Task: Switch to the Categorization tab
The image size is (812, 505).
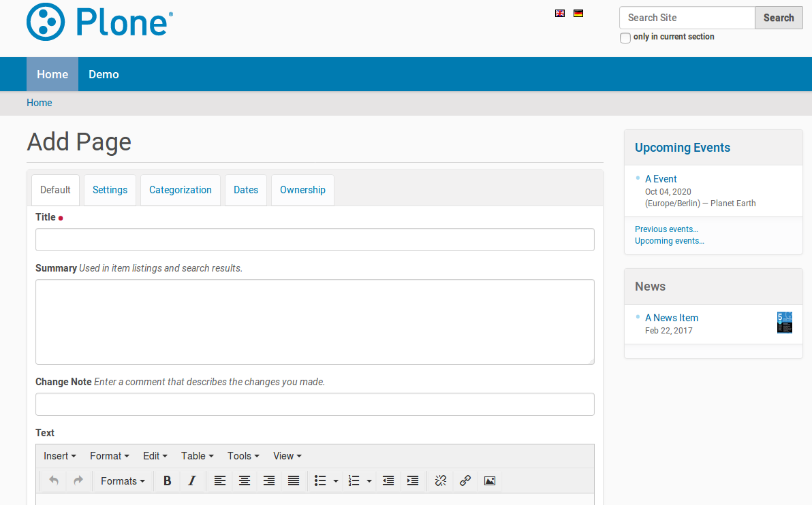Action: (x=181, y=190)
